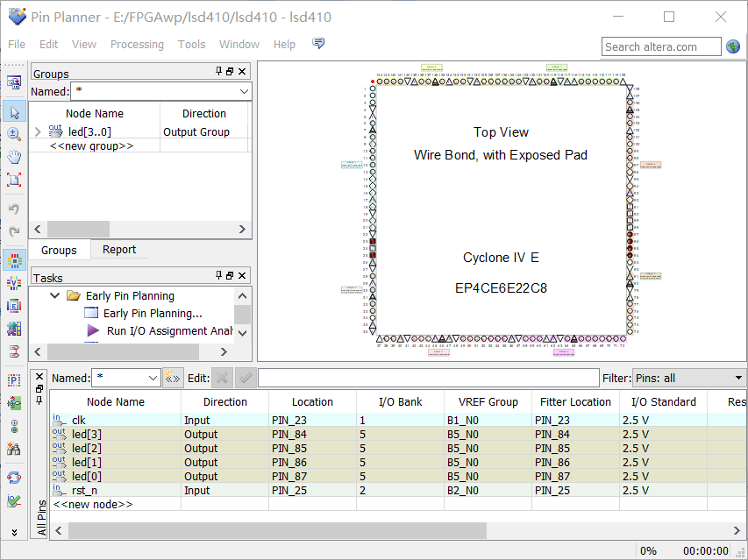Collapse the Early Pin Planning folder
Viewport: 748px width, 560px height.
[55, 295]
